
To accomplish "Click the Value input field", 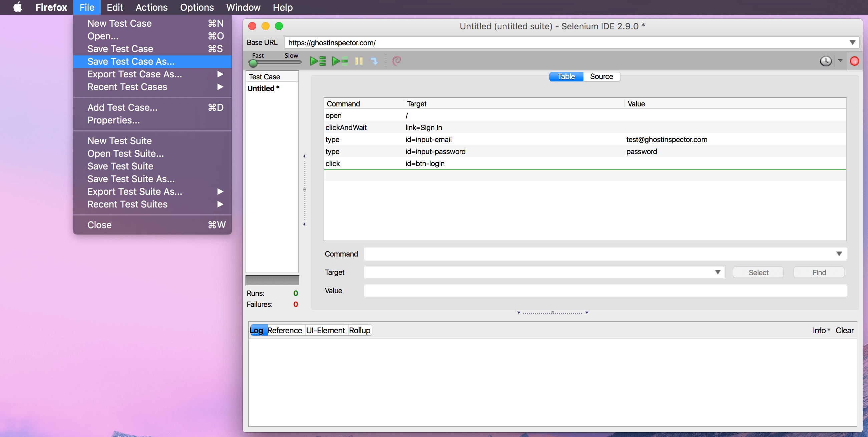I will (x=605, y=291).
